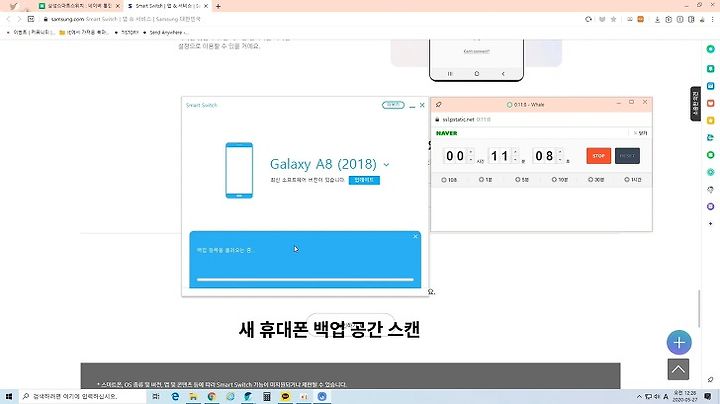Open the Send Anywhere bookmark
This screenshot has width=720, height=404.
pos(165,32)
